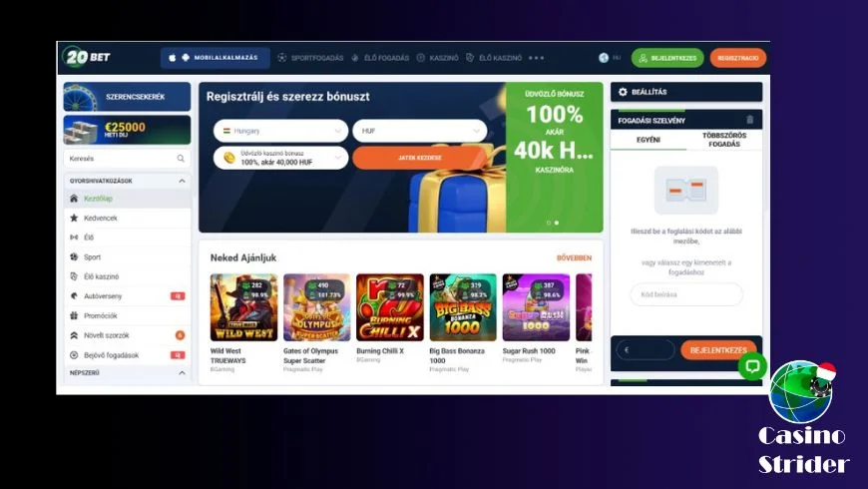Open the Hungary country dropdown
The image size is (868, 489).
point(280,132)
